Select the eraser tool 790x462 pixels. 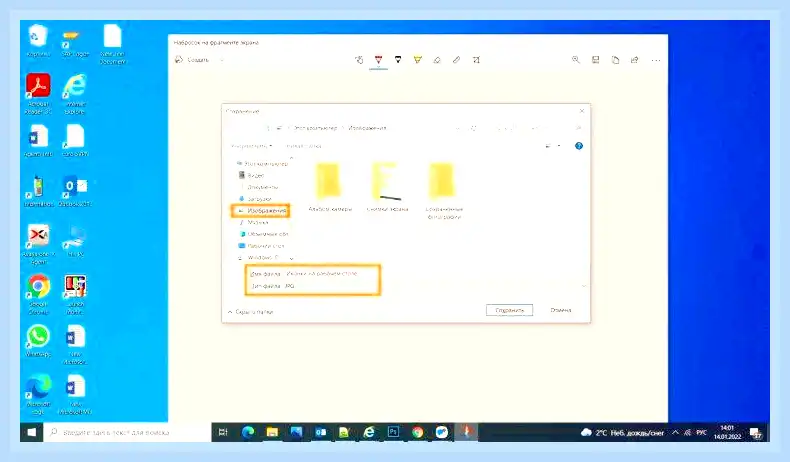pos(437,60)
